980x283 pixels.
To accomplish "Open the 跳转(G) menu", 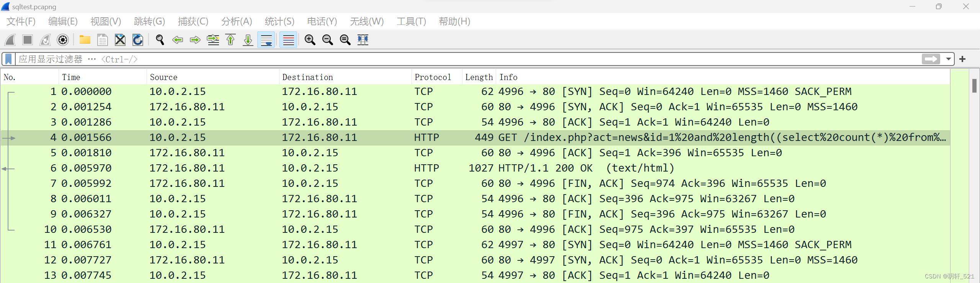I will pyautogui.click(x=149, y=21).
